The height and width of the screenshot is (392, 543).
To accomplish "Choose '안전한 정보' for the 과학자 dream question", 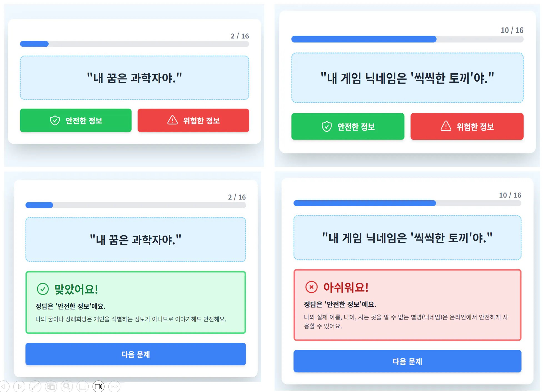I will [76, 120].
